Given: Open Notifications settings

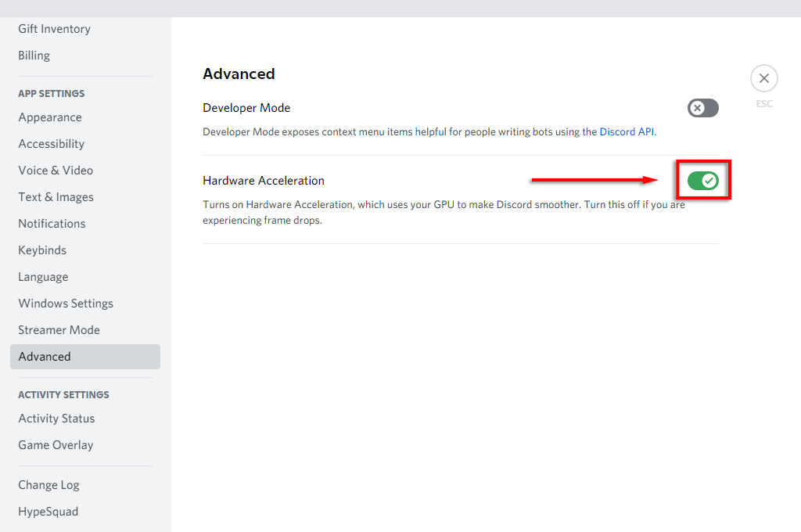Looking at the screenshot, I should pyautogui.click(x=52, y=224).
